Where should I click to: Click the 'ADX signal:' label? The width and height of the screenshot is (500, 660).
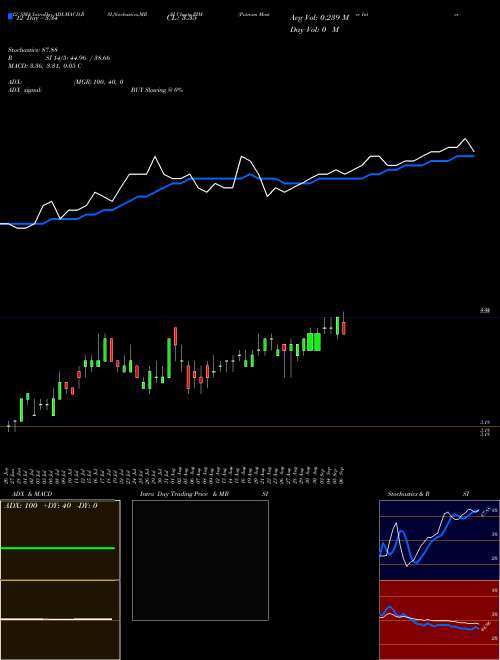(25, 90)
